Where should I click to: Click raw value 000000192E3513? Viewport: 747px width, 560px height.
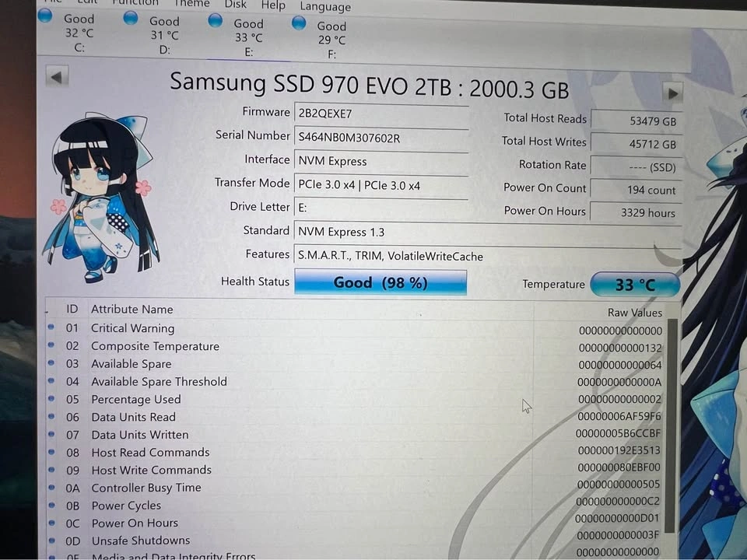pos(619,450)
